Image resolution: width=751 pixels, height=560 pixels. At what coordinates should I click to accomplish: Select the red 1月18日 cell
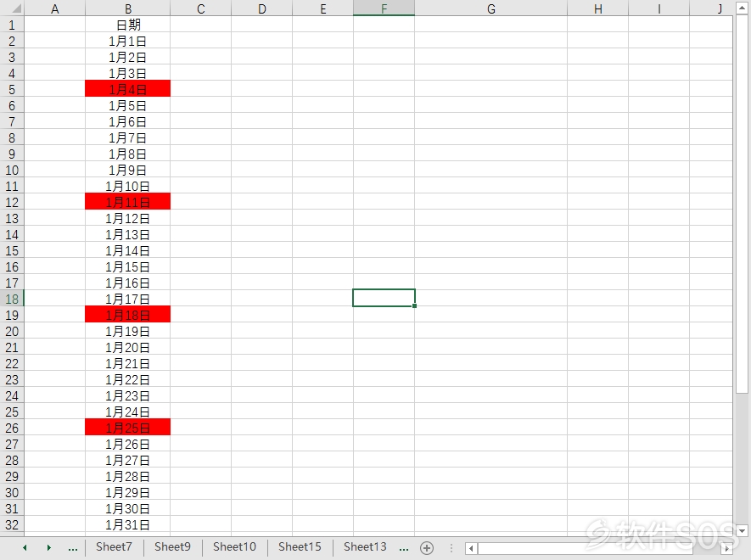[128, 315]
